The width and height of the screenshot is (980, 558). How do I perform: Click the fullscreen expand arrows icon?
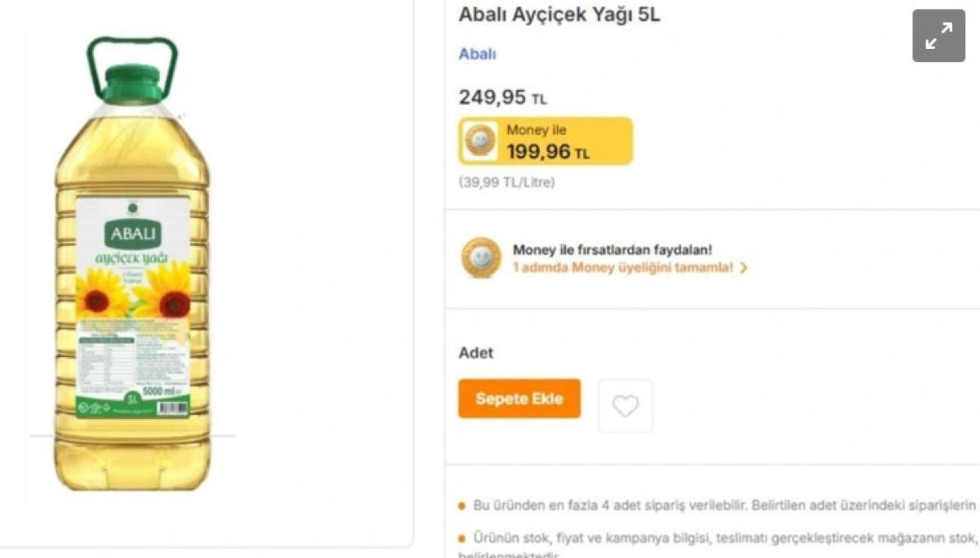pyautogui.click(x=938, y=35)
